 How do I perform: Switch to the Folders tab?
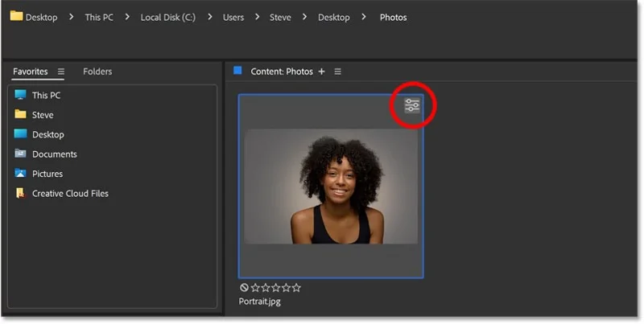coord(97,72)
